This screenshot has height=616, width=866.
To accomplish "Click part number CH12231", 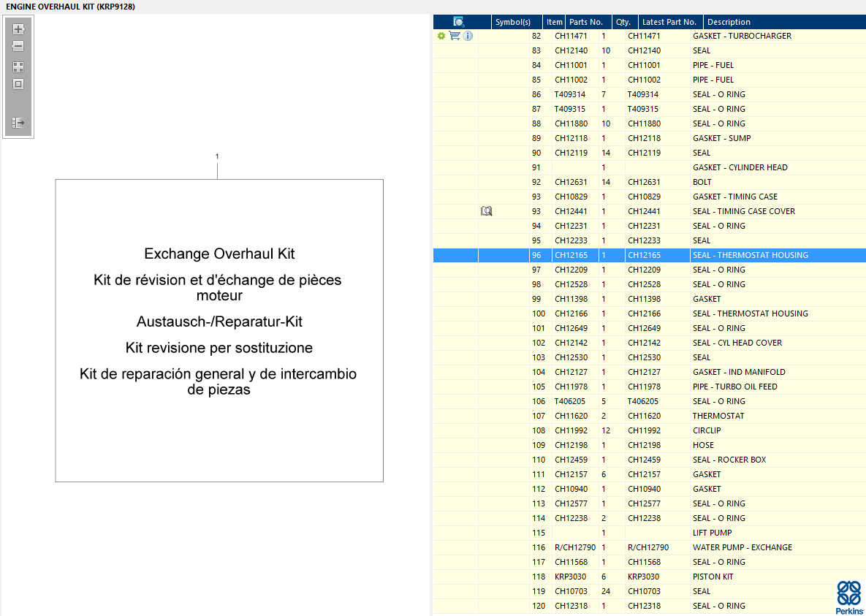I will point(571,225).
